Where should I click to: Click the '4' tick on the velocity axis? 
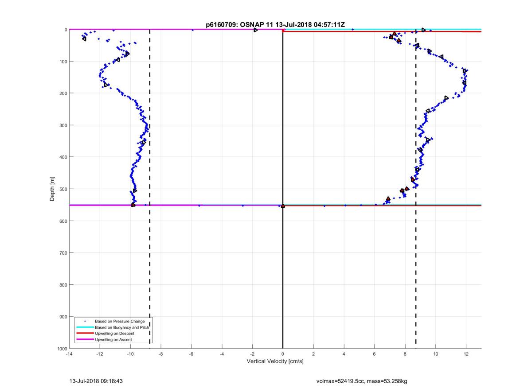[x=344, y=354]
